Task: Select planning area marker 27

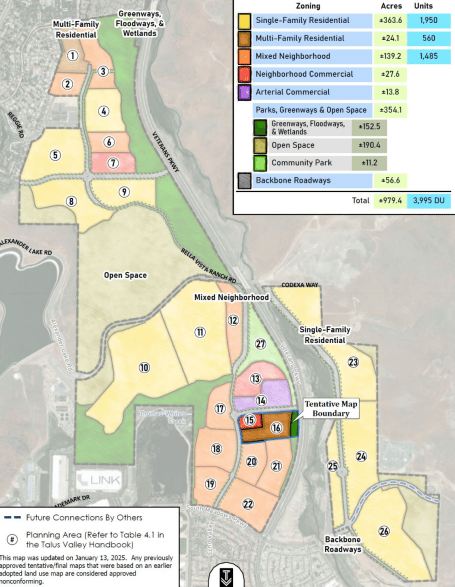Action: click(x=260, y=344)
